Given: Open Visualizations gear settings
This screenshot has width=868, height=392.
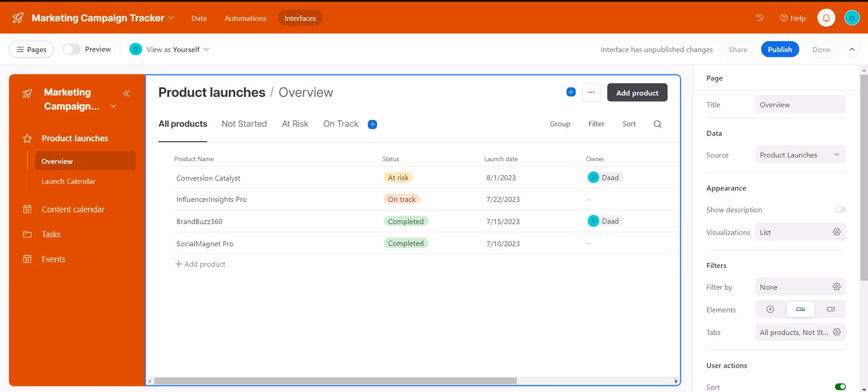Looking at the screenshot, I should (837, 232).
